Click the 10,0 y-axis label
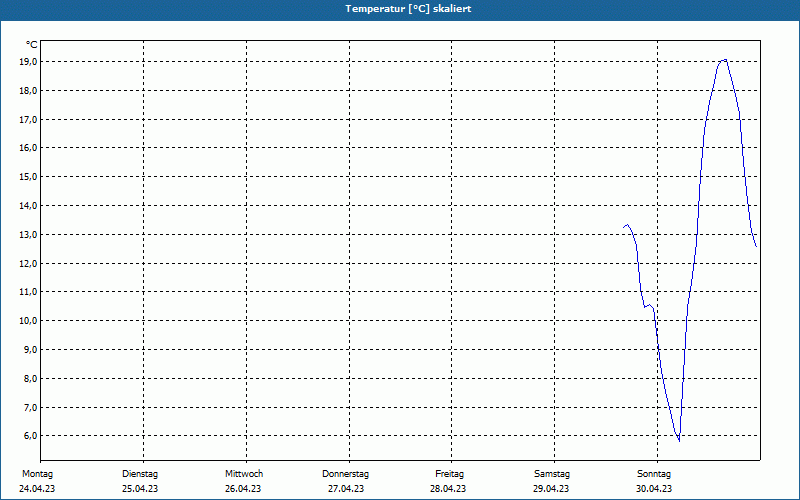800x500 pixels. click(28, 321)
